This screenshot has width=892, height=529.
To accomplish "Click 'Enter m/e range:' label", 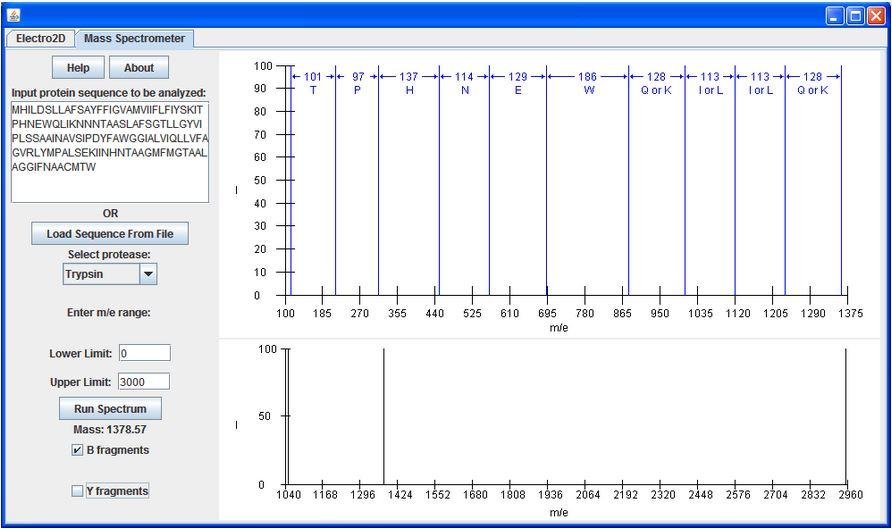I will click(x=109, y=312).
